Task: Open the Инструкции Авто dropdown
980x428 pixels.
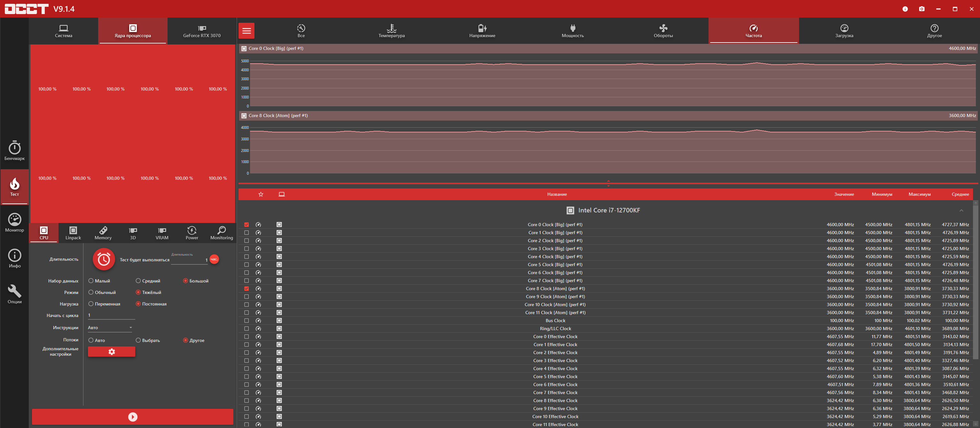Action: [110, 328]
